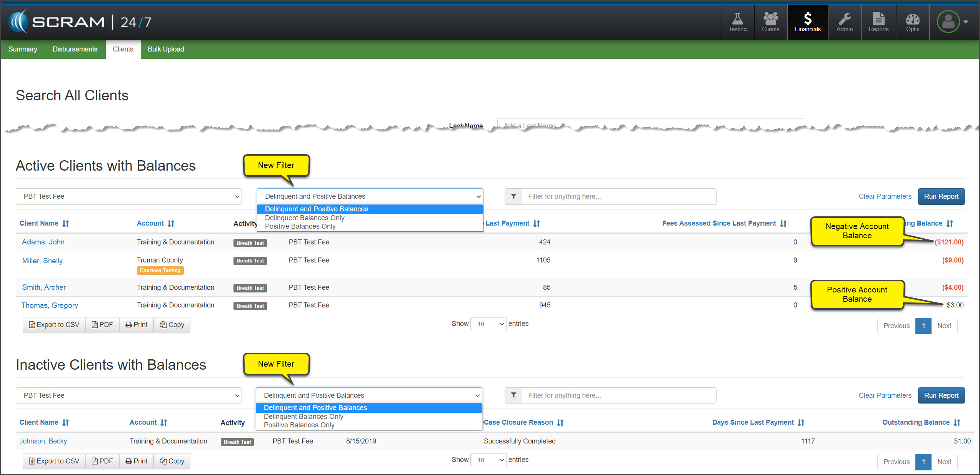Expand the active PBT Test Fee dropdown
The height and width of the screenshot is (475, 980).
[128, 196]
